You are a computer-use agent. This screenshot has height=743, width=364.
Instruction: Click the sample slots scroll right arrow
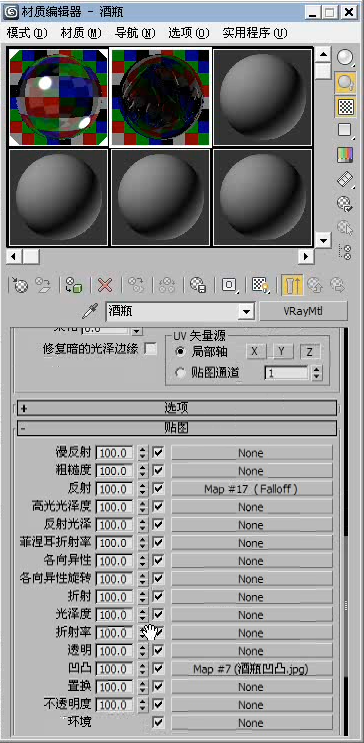tap(306, 256)
